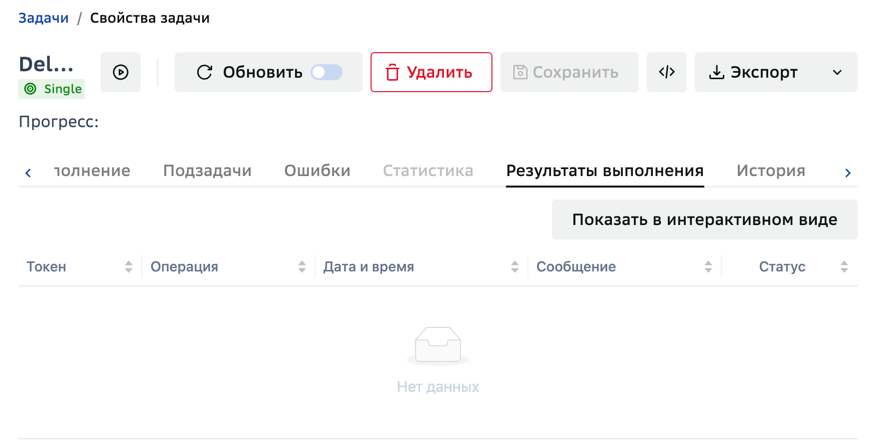
Task: Click right chevron to see later tabs
Action: click(848, 173)
